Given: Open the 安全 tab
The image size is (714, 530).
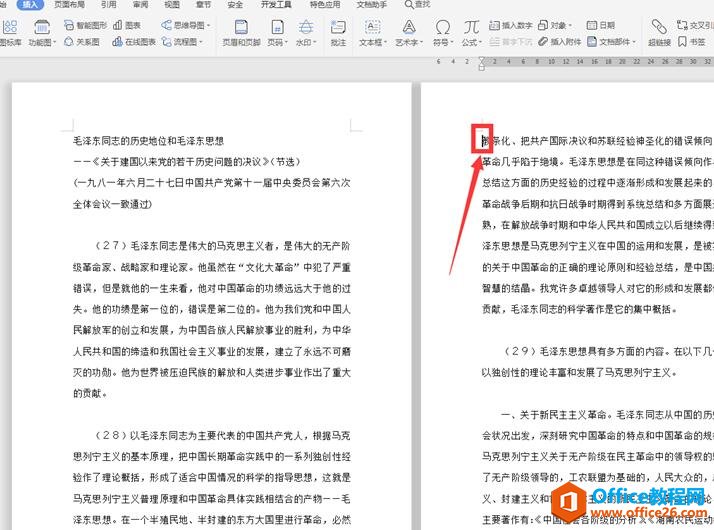Looking at the screenshot, I should click(x=235, y=5).
